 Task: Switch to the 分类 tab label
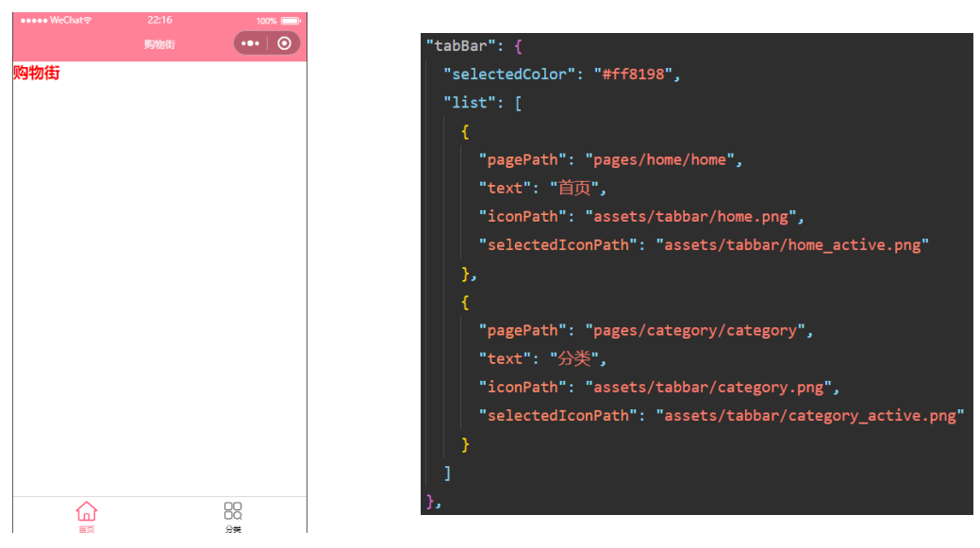(x=233, y=529)
